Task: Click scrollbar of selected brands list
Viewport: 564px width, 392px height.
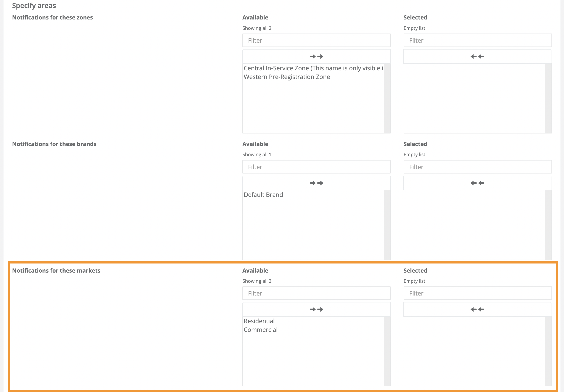Action: pyautogui.click(x=548, y=225)
